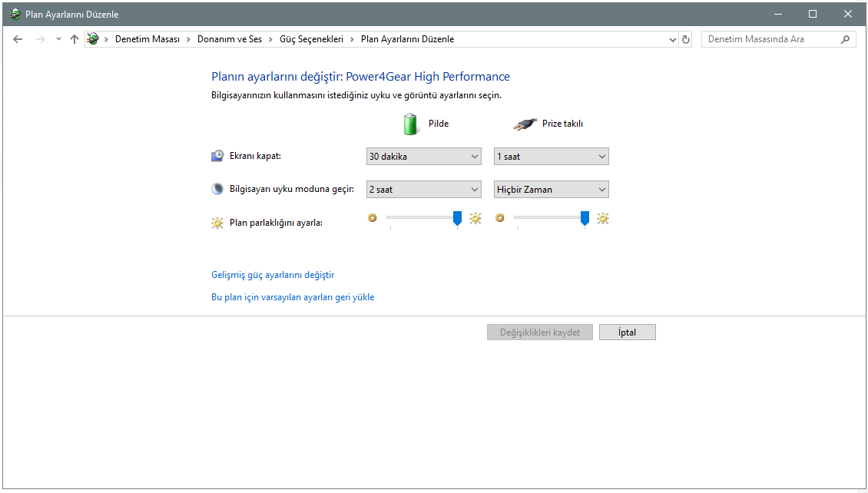Open the Denetim Masası breadcrumb
Screen dimensions: 868x493
click(147, 39)
